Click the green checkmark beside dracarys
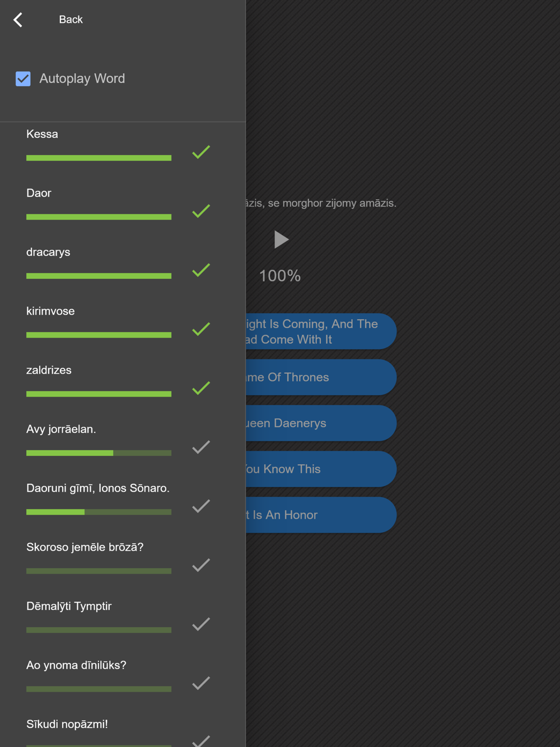 point(201,270)
